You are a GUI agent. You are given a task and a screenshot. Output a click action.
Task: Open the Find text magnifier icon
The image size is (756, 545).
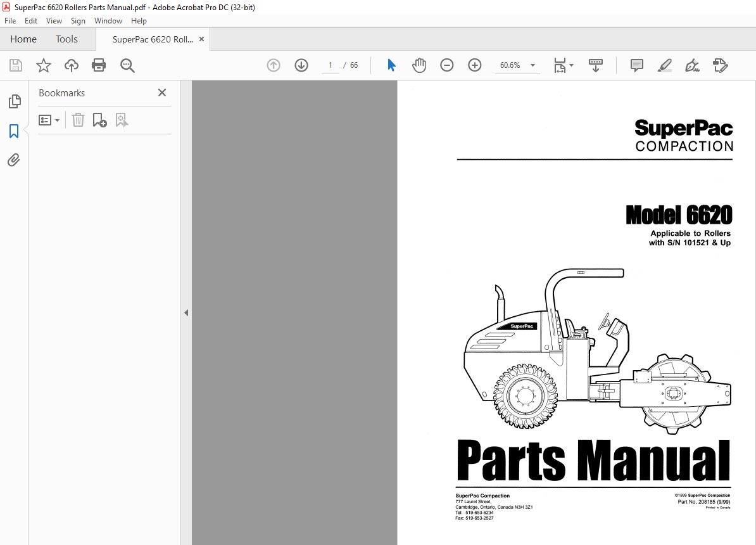coord(127,65)
